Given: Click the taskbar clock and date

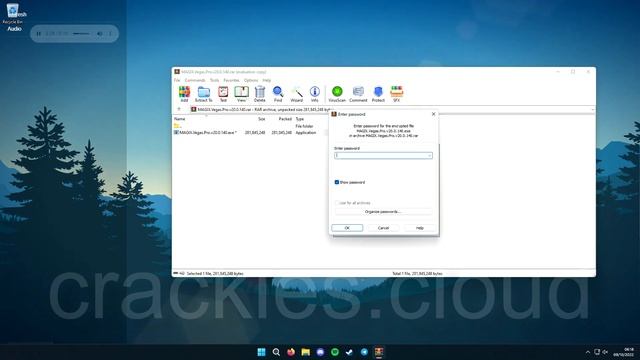Looking at the screenshot, I should [624, 352].
